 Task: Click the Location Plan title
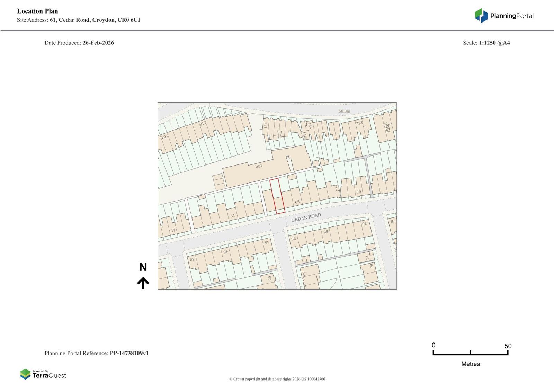pyautogui.click(x=37, y=11)
